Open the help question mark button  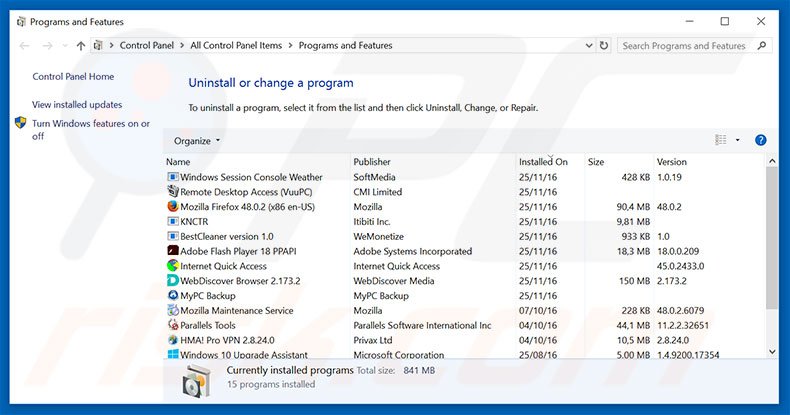(760, 141)
